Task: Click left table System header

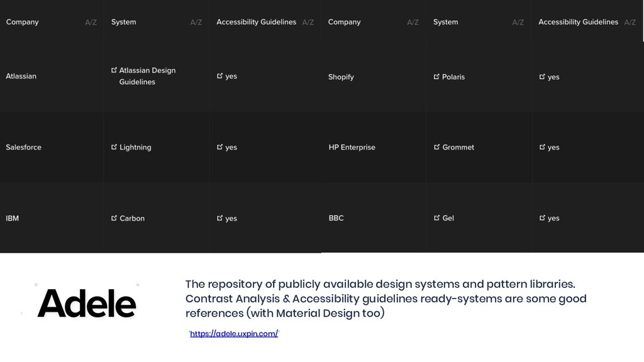Action: 124,22
